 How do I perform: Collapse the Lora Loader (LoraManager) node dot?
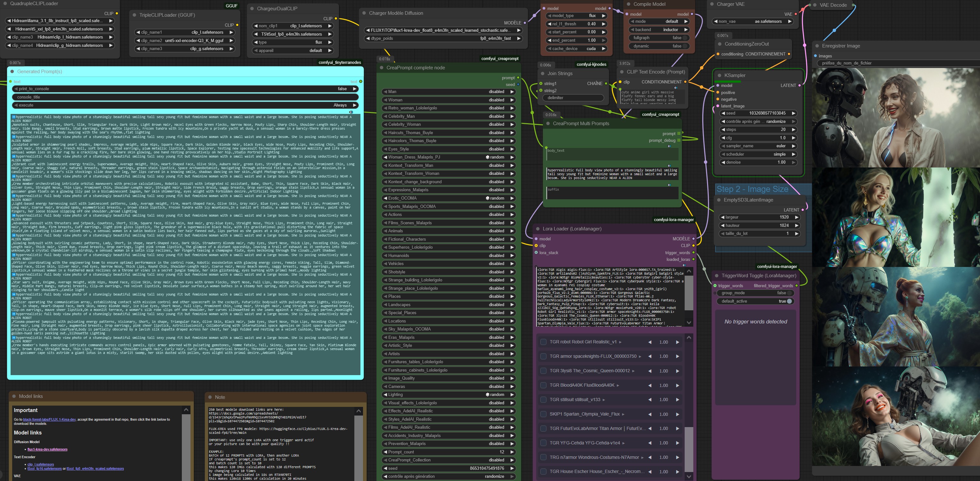pyautogui.click(x=538, y=229)
